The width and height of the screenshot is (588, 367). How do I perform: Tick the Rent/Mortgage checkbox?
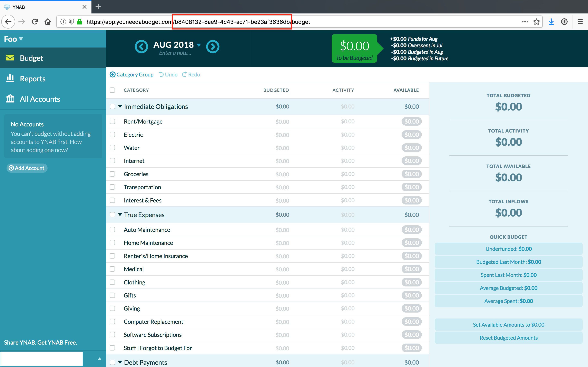(112, 121)
